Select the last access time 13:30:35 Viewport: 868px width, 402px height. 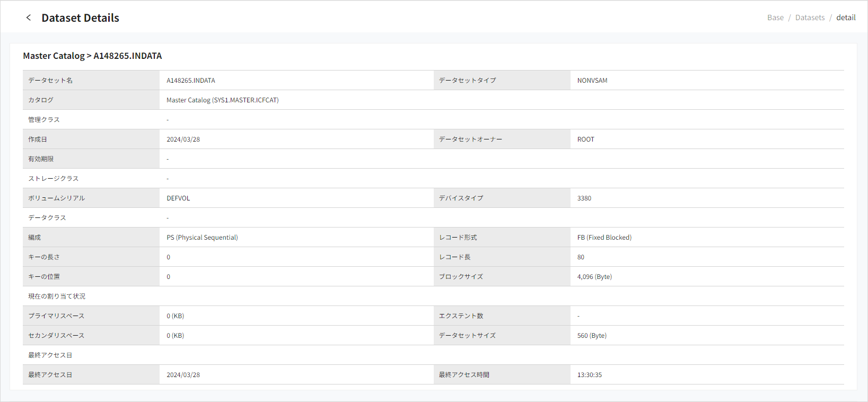589,375
